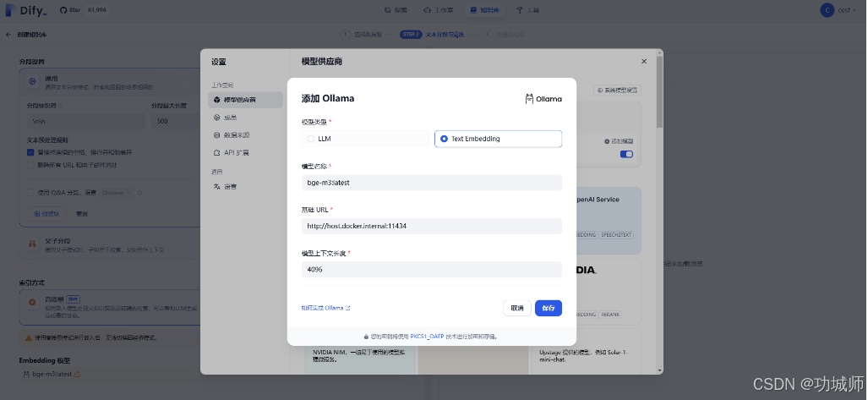The image size is (868, 400).
Task: Edit the delimiter field \n\n
Action: [x=86, y=121]
